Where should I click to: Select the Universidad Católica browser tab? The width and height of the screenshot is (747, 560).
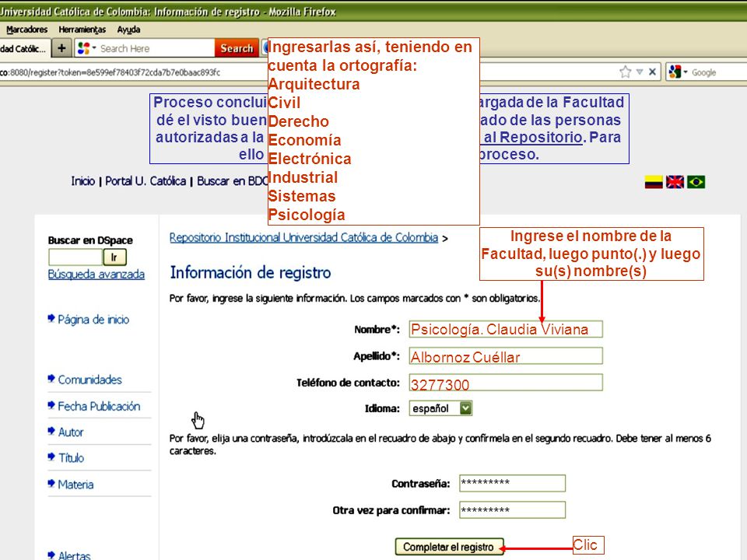pyautogui.click(x=24, y=48)
